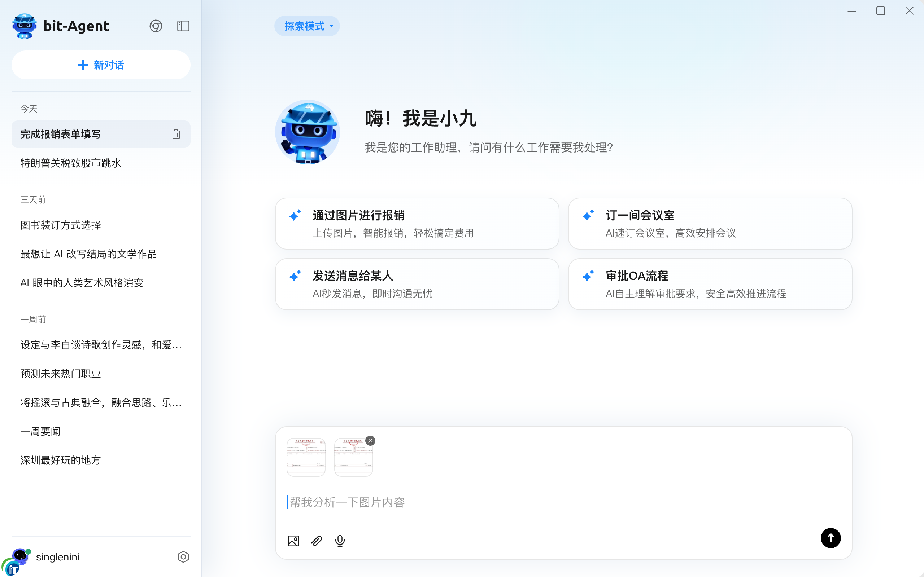
Task: Remove the second uploaded invoice image
Action: click(370, 441)
